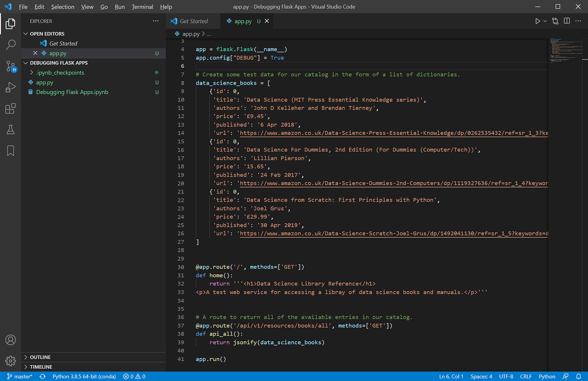The height and width of the screenshot is (381, 588).
Task: Open the Extensions view
Action: 11,109
